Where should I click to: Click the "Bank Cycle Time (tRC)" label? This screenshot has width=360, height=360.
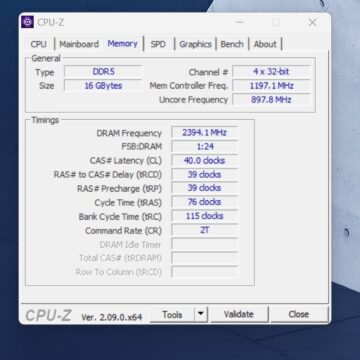pos(120,217)
